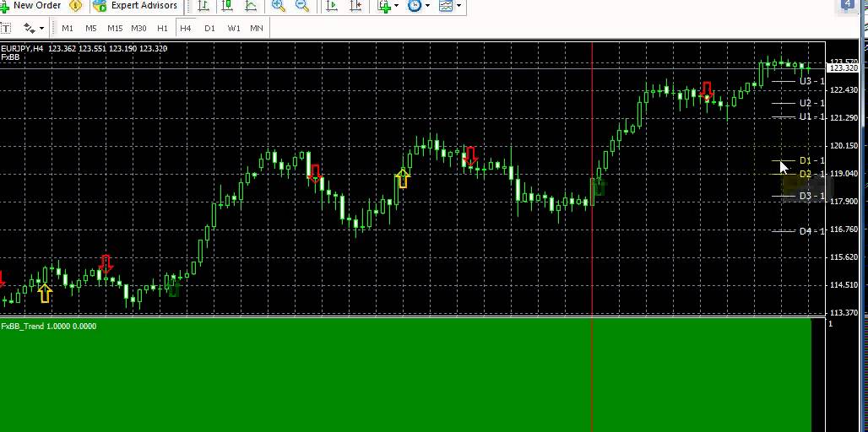Expand the Periods dropdown arrow
This screenshot has width=868, height=432.
[x=427, y=6]
